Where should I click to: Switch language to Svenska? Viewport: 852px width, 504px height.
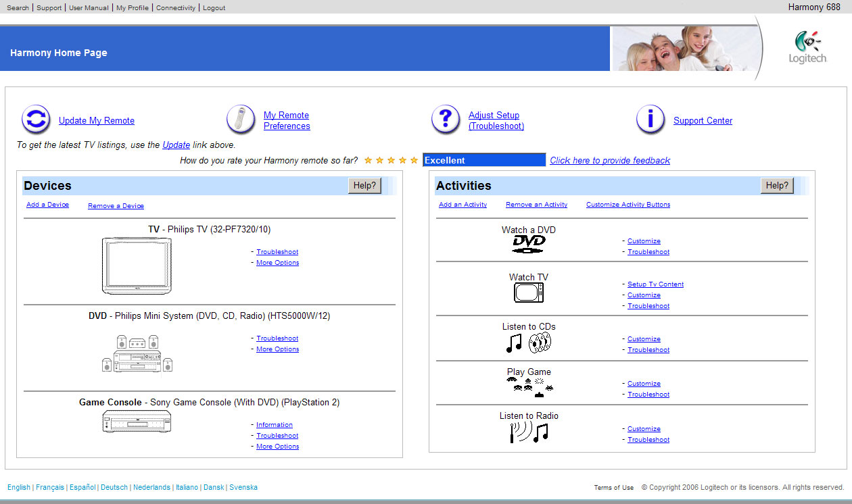243,487
